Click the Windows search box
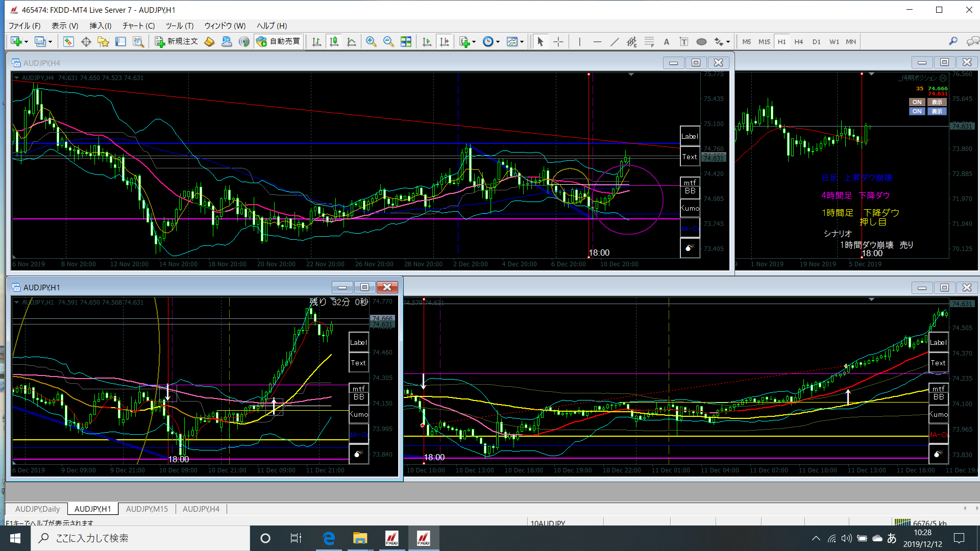 point(140,538)
